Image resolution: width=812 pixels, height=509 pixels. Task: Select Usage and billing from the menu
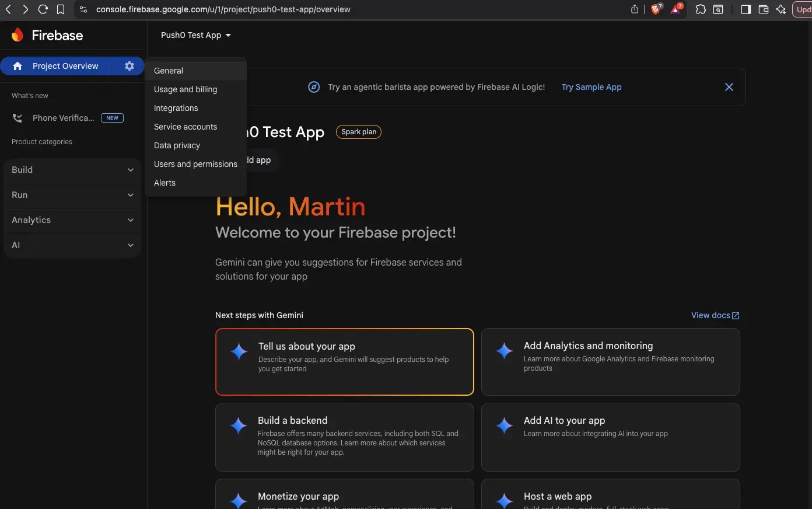[x=185, y=89]
